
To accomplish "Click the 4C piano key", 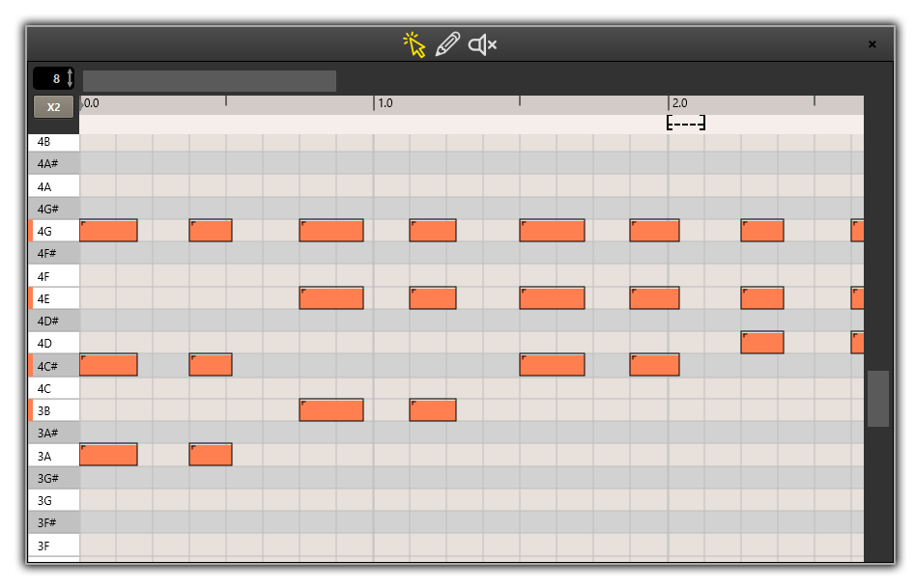I will click(54, 388).
